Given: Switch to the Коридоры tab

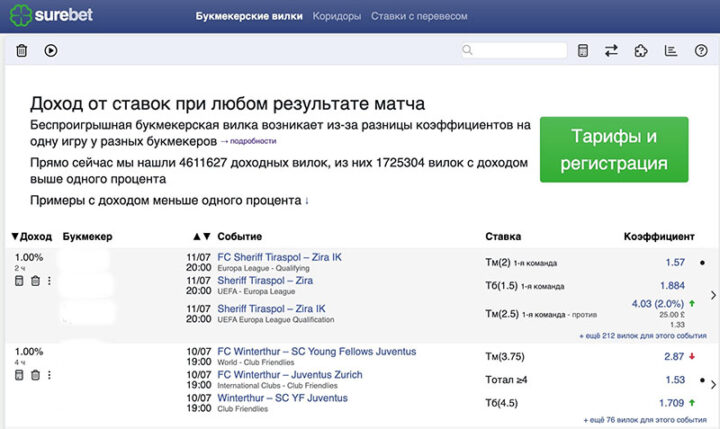Looking at the screenshot, I should pyautogui.click(x=337, y=17).
